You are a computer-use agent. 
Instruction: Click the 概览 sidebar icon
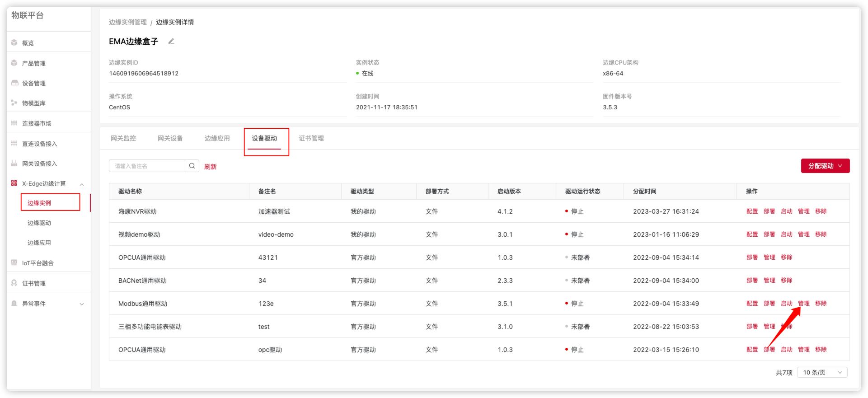click(14, 43)
